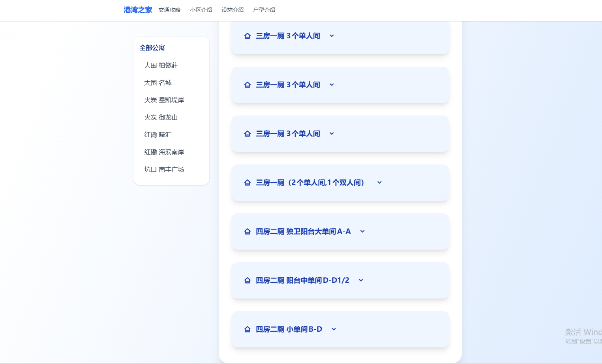Click the title text 三房一厕 (2个单人间,1个双人间)

pyautogui.click(x=310, y=183)
